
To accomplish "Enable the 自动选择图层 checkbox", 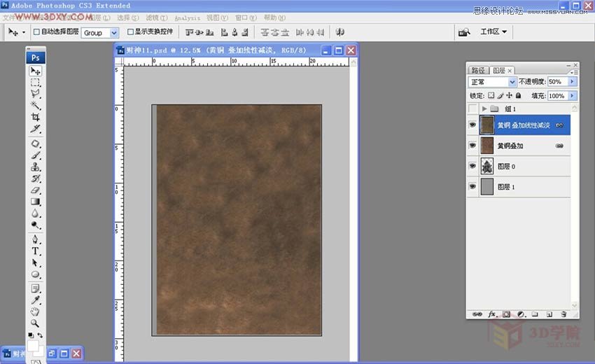I will [x=36, y=32].
